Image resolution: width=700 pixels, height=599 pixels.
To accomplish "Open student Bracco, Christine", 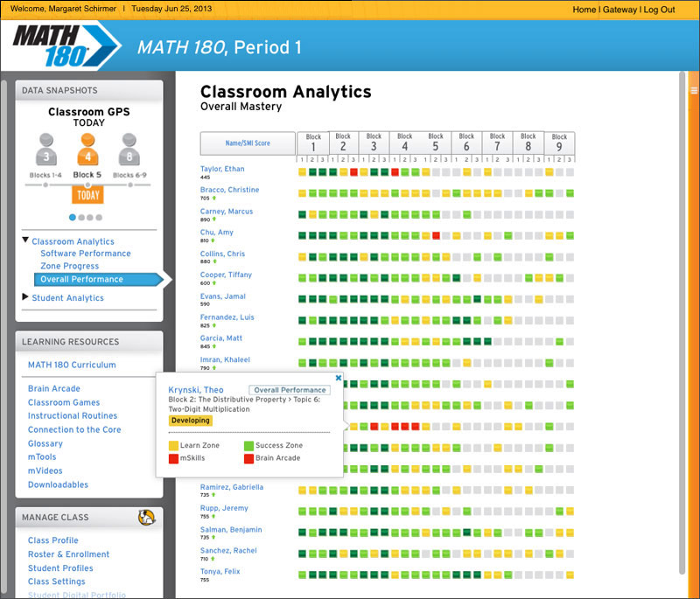I will pos(229,190).
